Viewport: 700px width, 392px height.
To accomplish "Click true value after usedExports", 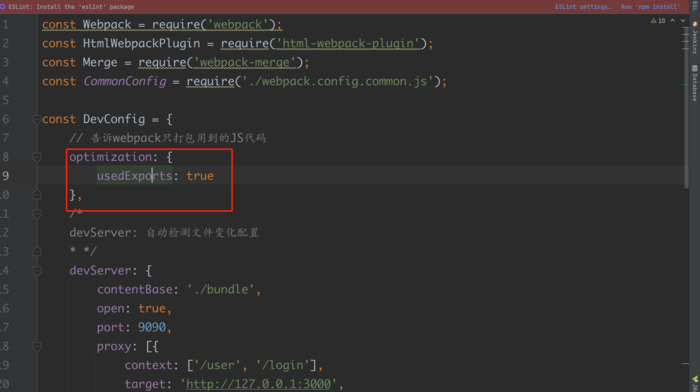I will [200, 176].
